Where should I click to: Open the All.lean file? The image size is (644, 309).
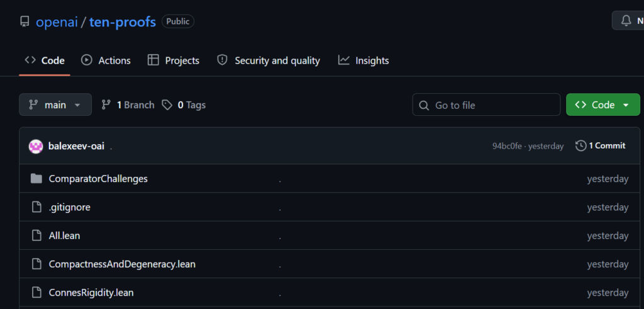coord(64,236)
